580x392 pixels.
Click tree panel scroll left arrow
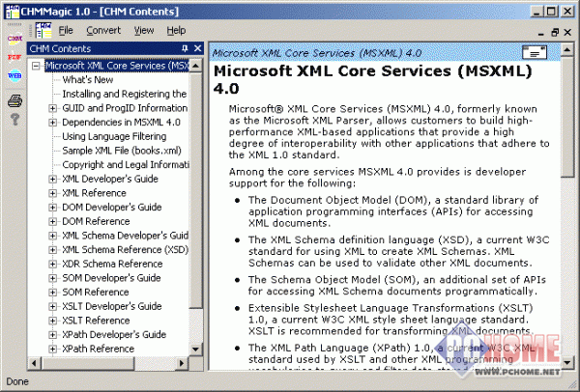pyautogui.click(x=34, y=363)
